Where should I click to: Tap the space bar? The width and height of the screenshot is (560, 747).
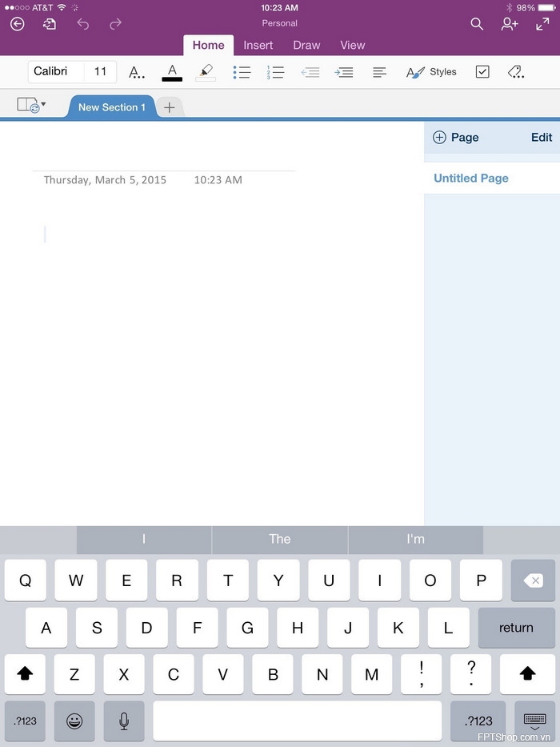[297, 721]
